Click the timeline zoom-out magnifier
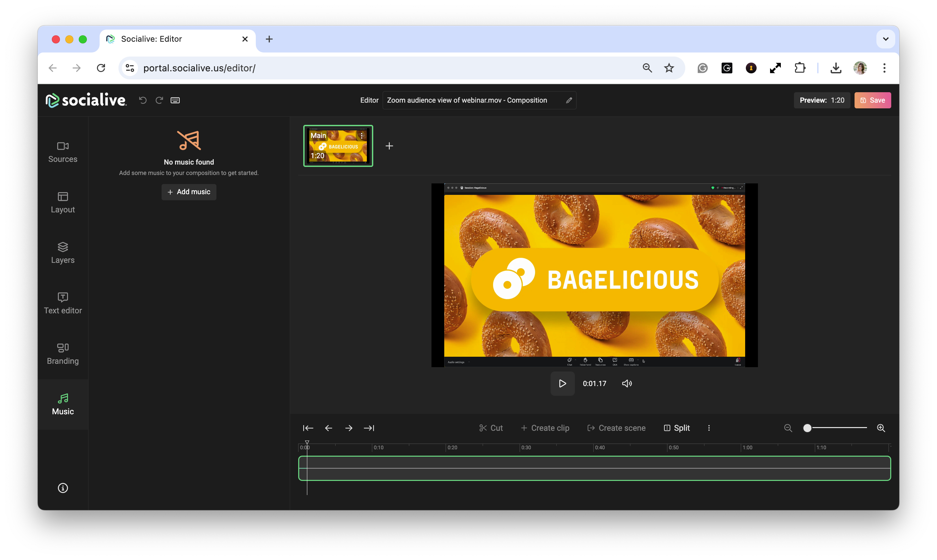 pos(788,428)
